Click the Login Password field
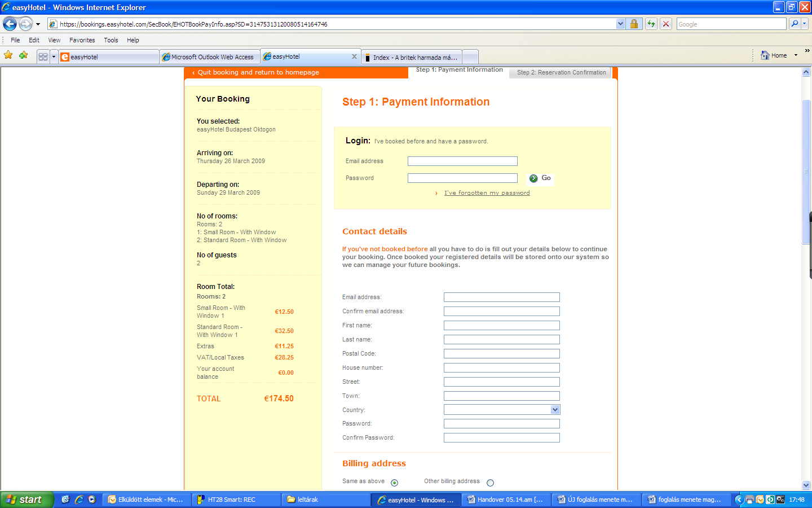Viewport: 812px width, 508px height. click(x=462, y=178)
